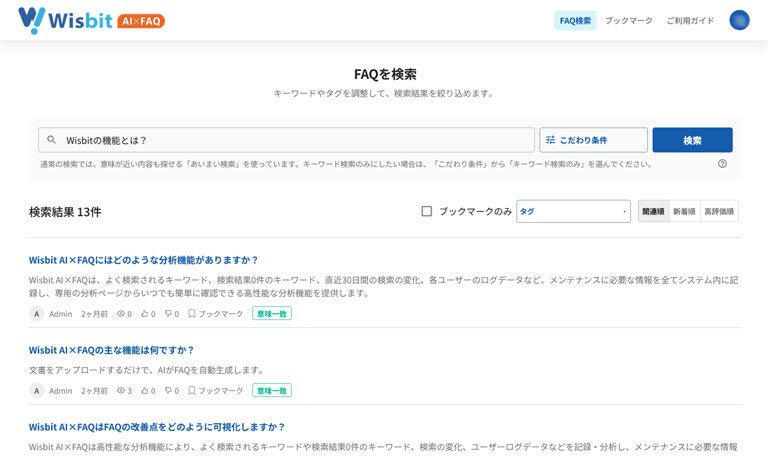768x456 pixels.
Task: Open the user avatar menu
Action: (x=739, y=21)
